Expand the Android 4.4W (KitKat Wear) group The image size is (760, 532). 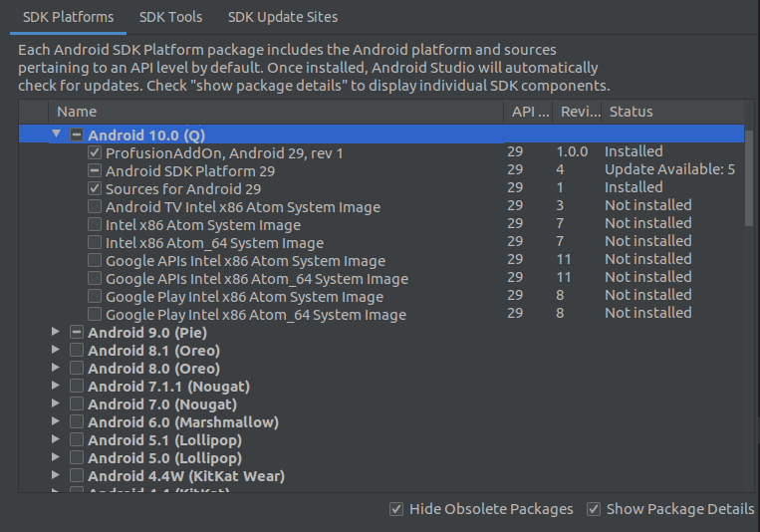point(57,476)
